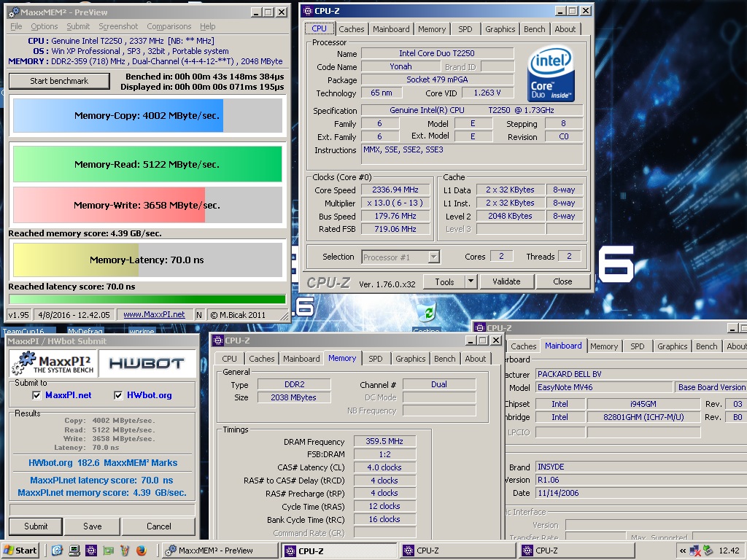The height and width of the screenshot is (560, 747).
Task: Click the recycle-bin-like quick launch icon
Action: point(125,551)
